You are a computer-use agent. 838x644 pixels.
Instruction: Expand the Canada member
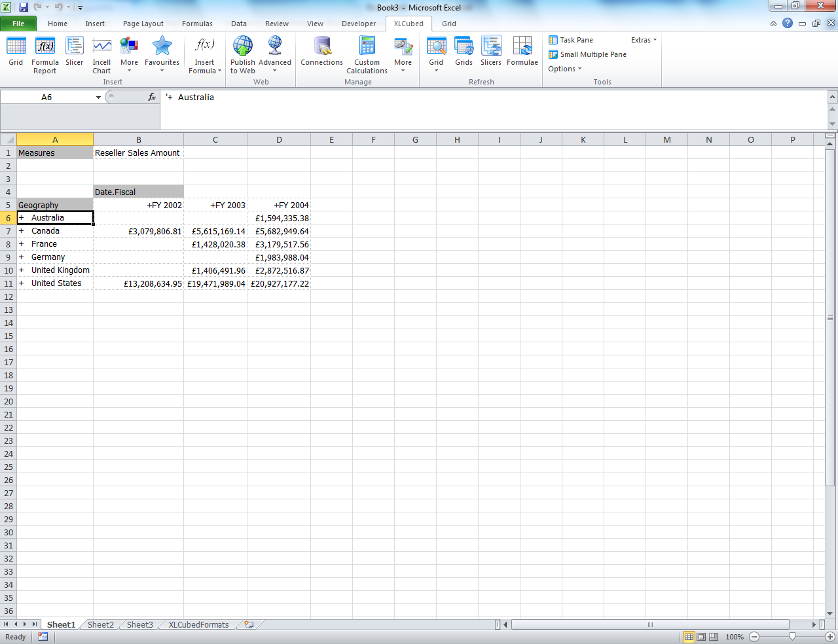[21, 231]
